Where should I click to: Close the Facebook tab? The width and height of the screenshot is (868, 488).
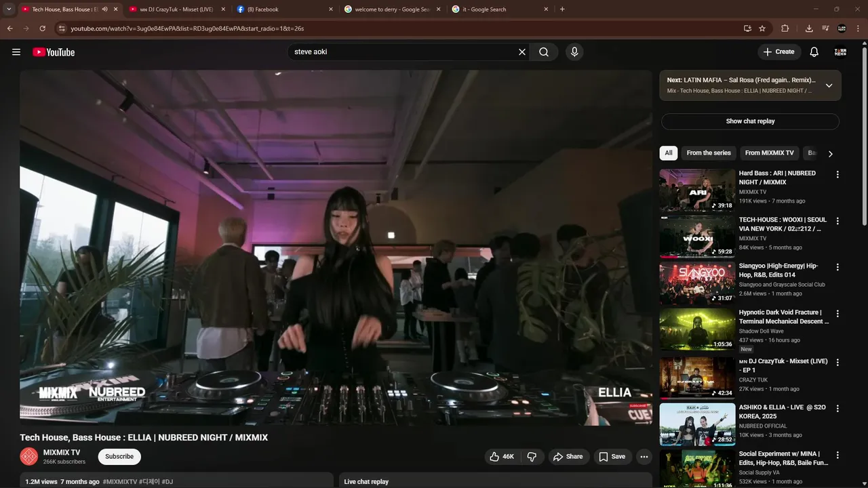coord(331,9)
